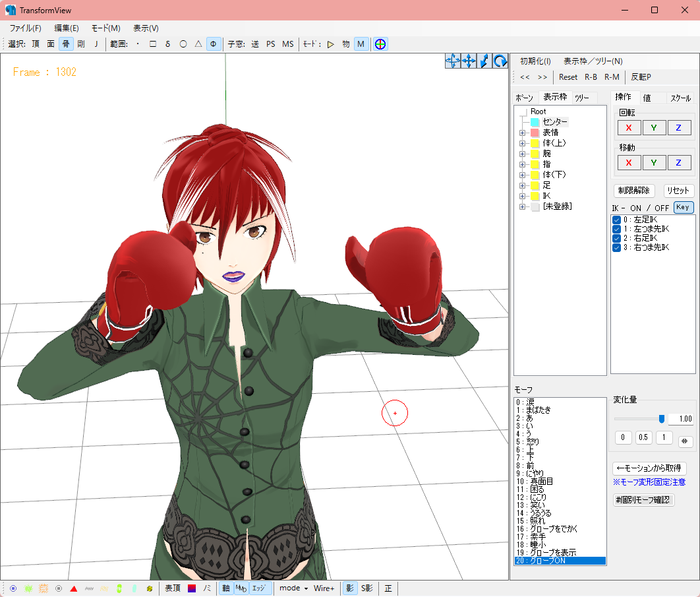Screen dimensions: 700x597
Task: Open the mode dropdown in bottom bar
Action: [293, 588]
